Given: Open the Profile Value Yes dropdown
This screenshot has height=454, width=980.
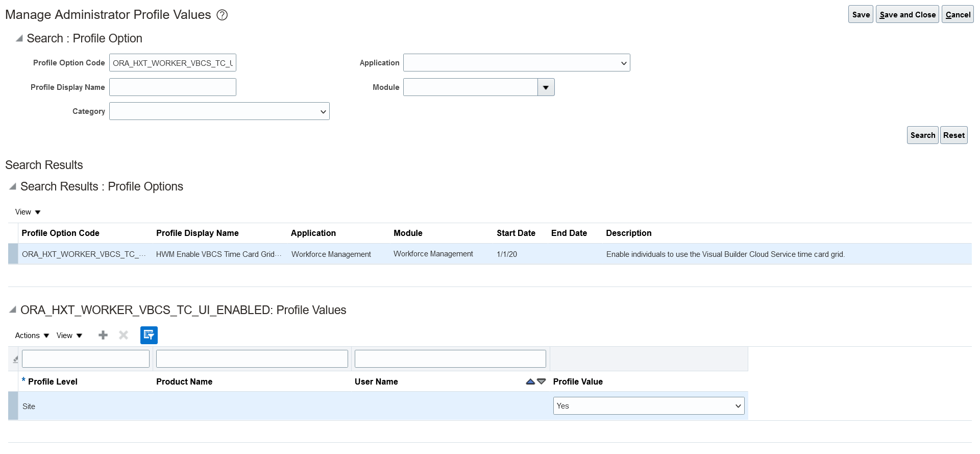Looking at the screenshot, I should (x=648, y=406).
